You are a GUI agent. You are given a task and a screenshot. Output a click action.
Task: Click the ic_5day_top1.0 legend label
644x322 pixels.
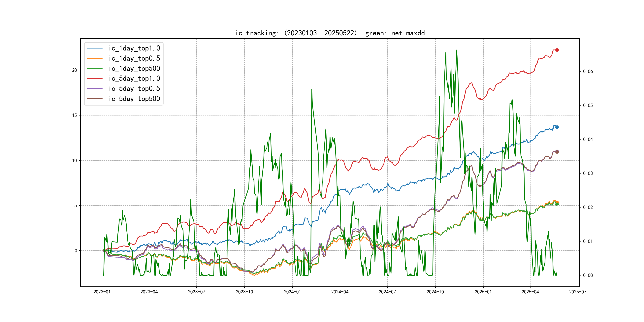pyautogui.click(x=134, y=79)
